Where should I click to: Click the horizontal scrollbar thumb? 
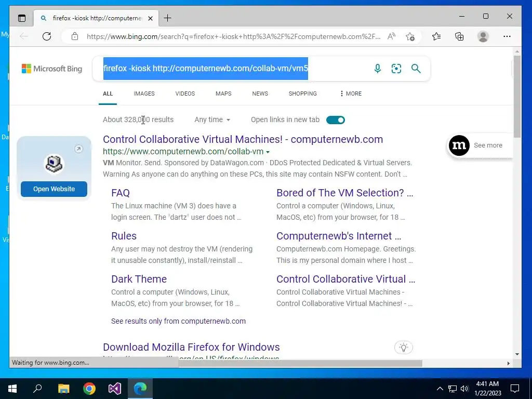pos(300,363)
